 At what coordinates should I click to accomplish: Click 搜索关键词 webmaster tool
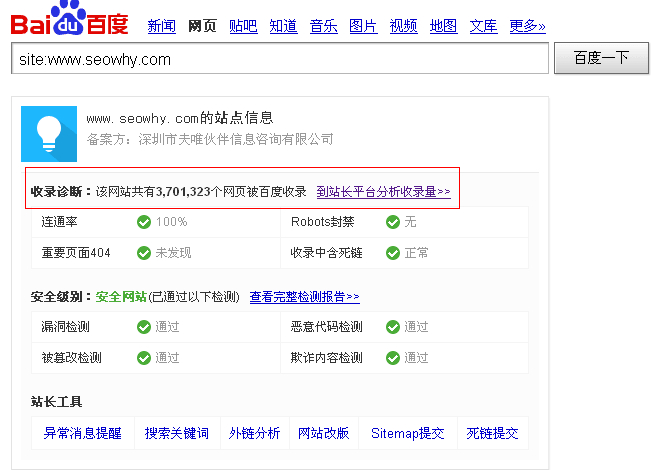click(177, 433)
